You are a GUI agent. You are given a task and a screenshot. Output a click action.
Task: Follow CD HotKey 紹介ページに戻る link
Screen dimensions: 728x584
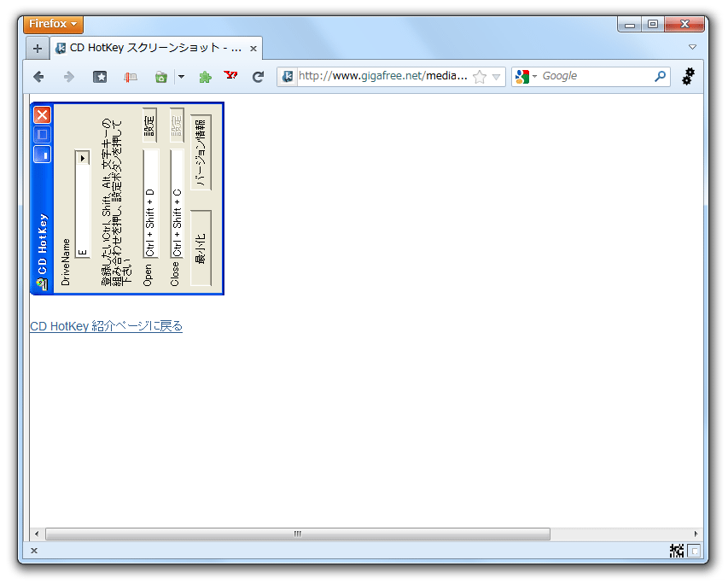coord(107,326)
